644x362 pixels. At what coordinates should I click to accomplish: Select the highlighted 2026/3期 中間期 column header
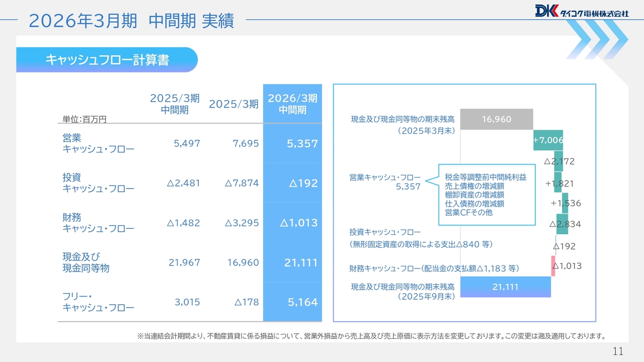292,104
